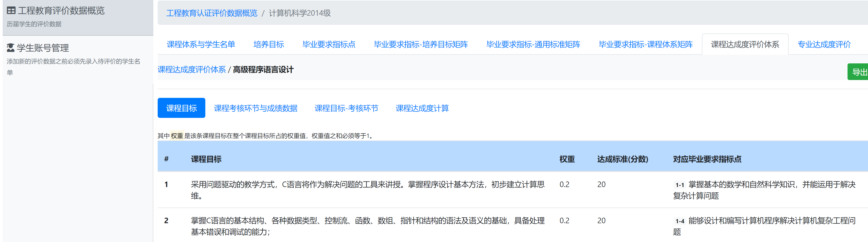Open the 毕业要求指标-培养目标矩阵 tab
The height and width of the screenshot is (242, 868).
(421, 44)
